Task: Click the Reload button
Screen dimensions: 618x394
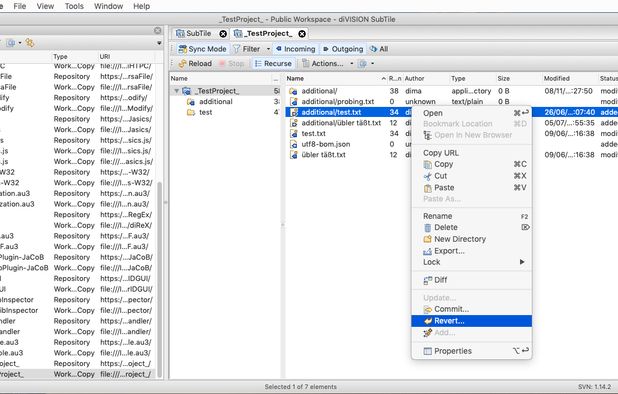Action: [195, 63]
